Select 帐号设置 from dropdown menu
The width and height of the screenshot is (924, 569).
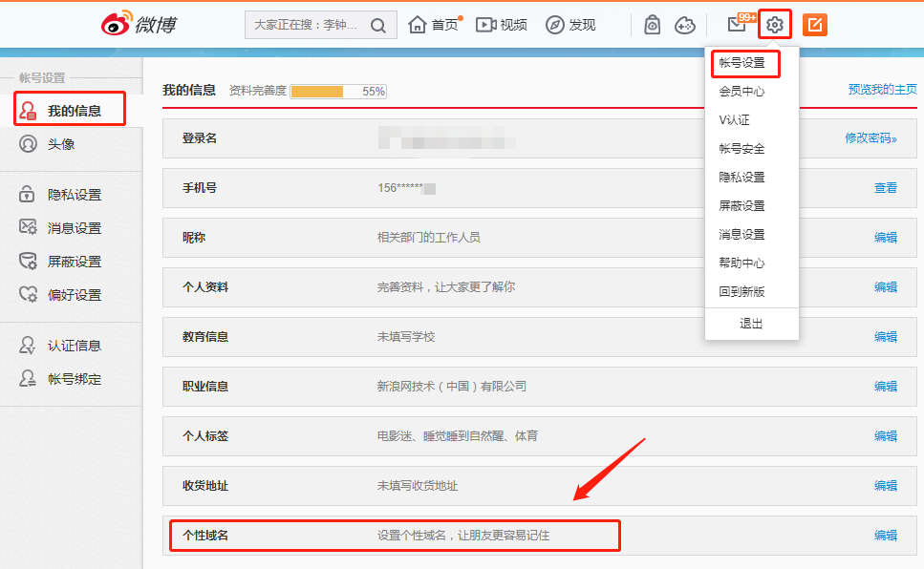(x=742, y=63)
